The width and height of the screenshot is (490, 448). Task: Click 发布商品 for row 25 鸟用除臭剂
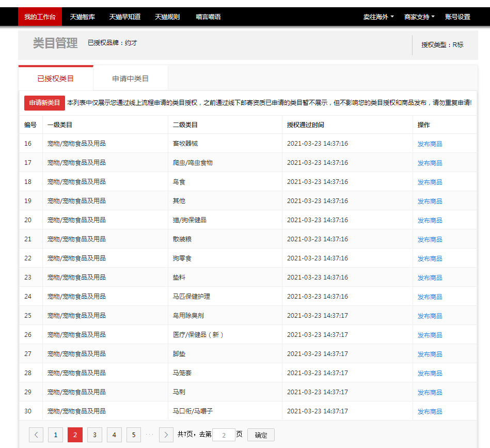click(430, 316)
